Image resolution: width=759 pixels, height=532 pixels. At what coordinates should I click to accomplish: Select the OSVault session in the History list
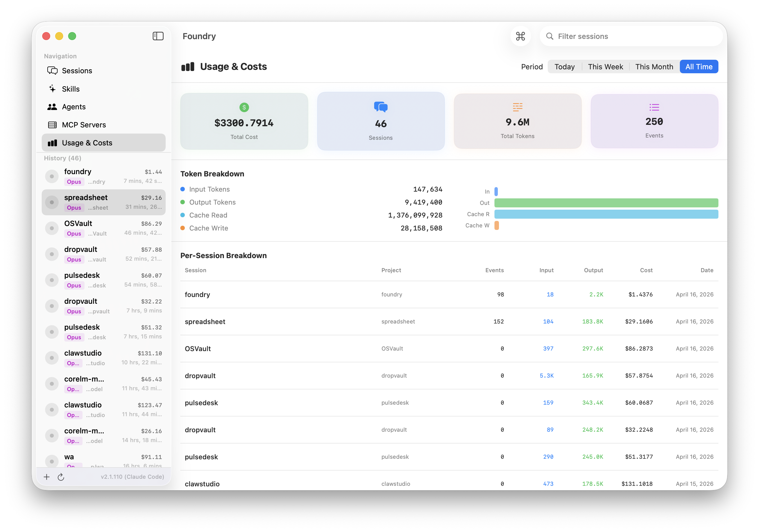[x=103, y=228]
